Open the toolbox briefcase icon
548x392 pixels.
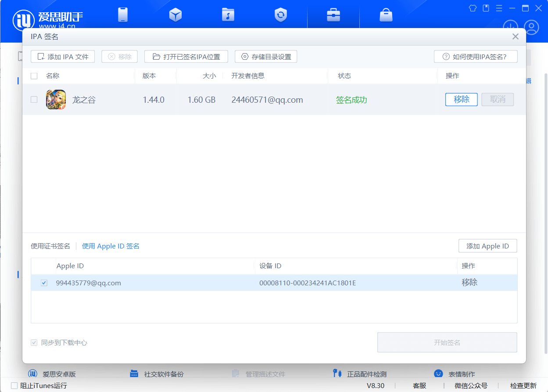point(333,15)
